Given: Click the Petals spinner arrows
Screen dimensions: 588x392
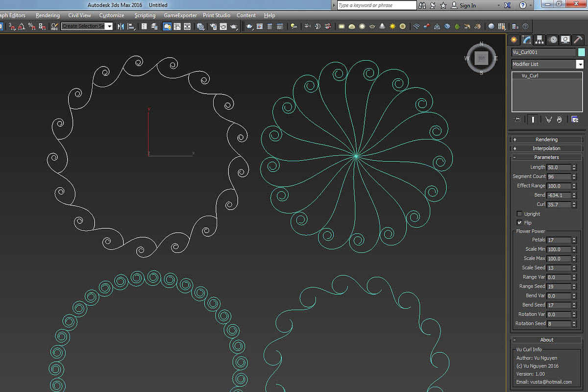Looking at the screenshot, I should pyautogui.click(x=574, y=240).
